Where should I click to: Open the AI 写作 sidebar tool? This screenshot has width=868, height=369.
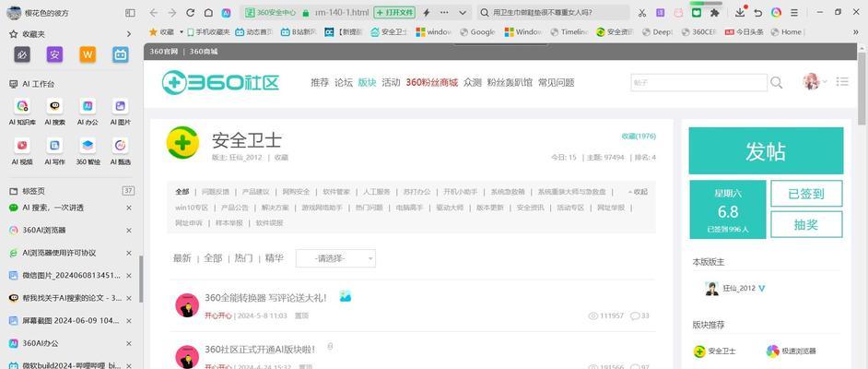tap(54, 151)
